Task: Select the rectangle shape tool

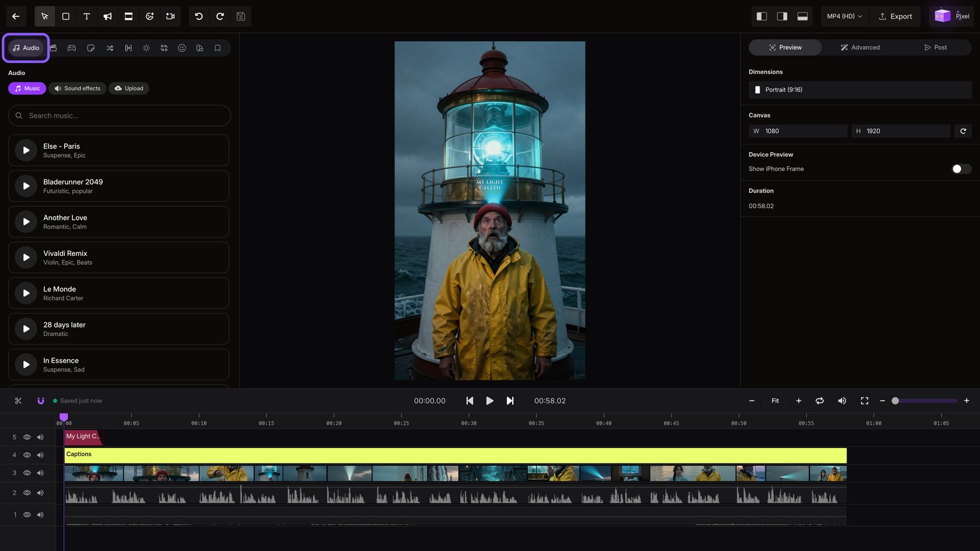Action: 66,17
